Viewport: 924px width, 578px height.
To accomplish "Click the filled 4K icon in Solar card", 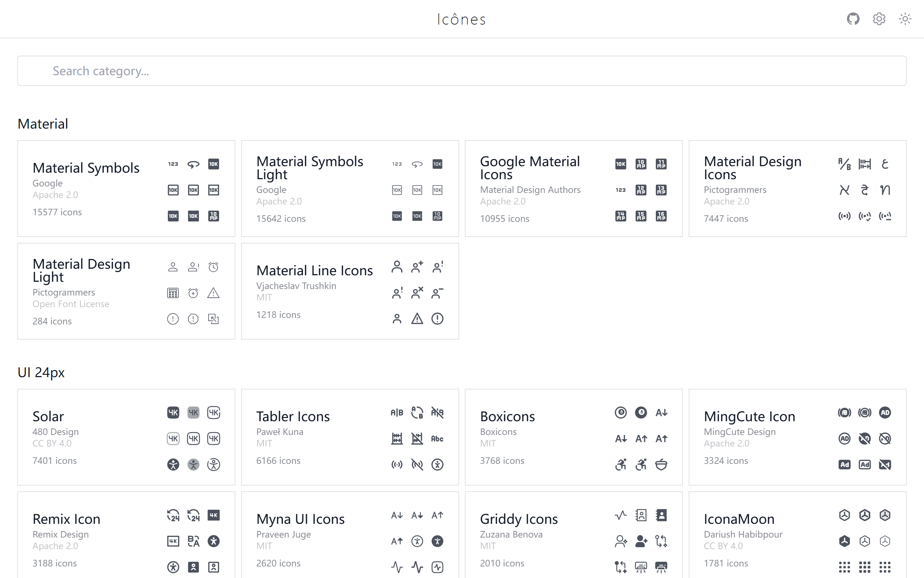I will (173, 413).
